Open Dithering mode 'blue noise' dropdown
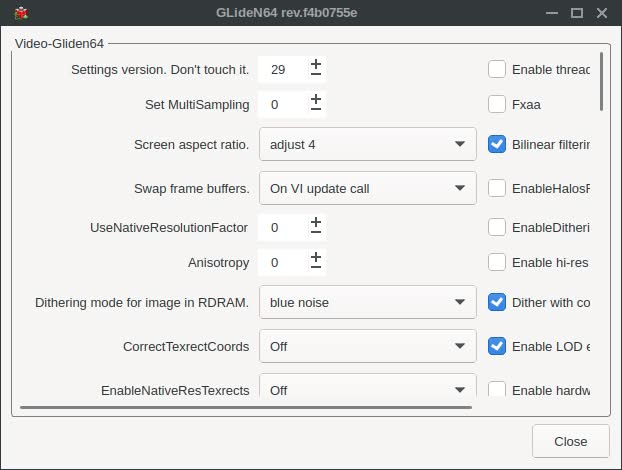Image resolution: width=622 pixels, height=470 pixels. click(367, 302)
